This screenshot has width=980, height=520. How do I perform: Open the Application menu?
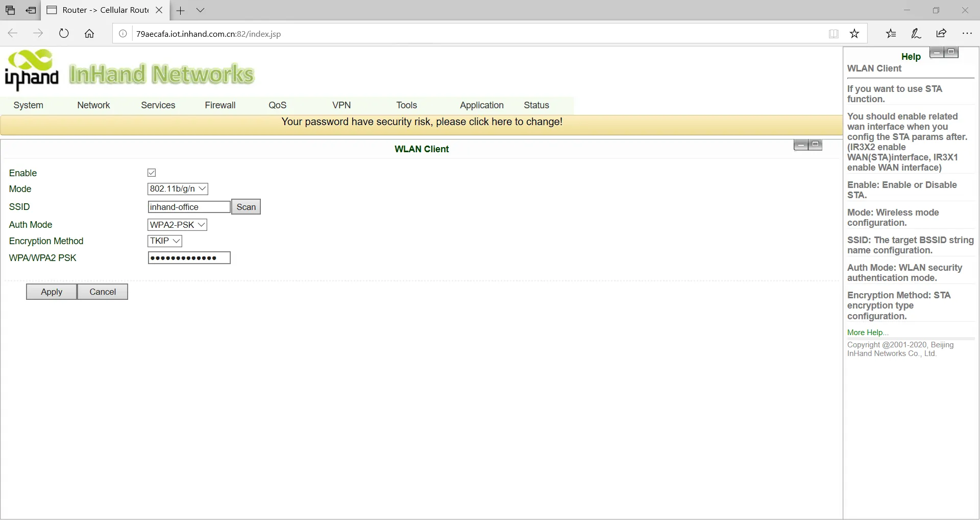tap(482, 105)
